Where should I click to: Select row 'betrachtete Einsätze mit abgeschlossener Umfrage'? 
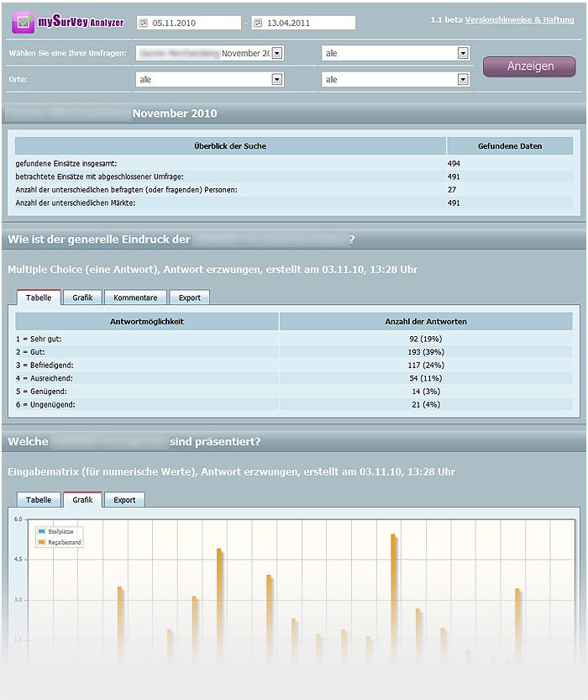tap(294, 176)
